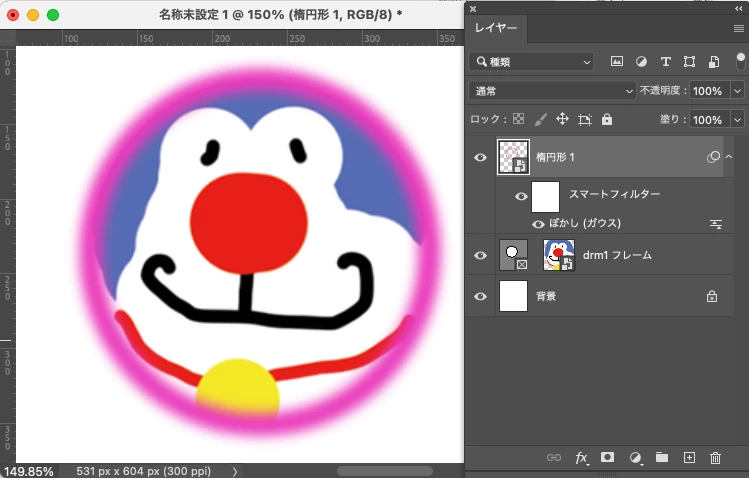Toggle the layer filtering on/off switch
The width and height of the screenshot is (749, 478).
point(740,61)
